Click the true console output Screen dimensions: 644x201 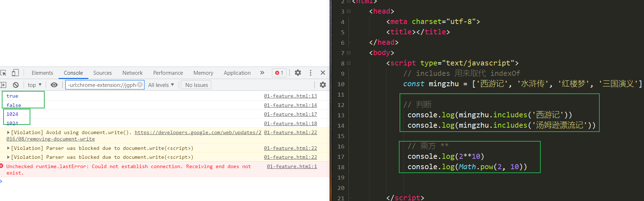pos(12,96)
